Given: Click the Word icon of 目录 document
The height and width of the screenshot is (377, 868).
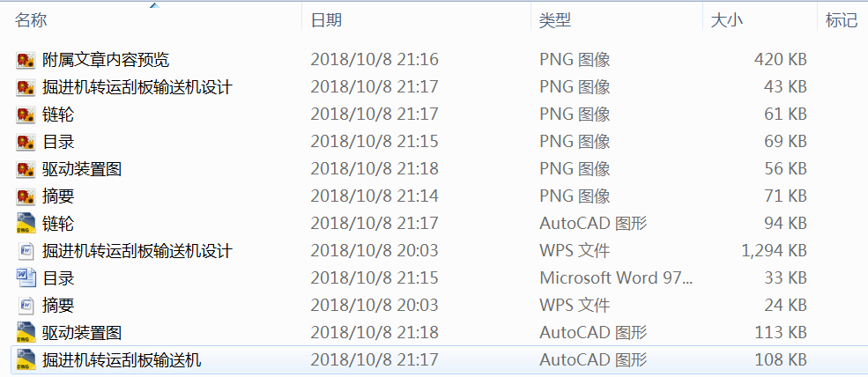Looking at the screenshot, I should (x=25, y=278).
